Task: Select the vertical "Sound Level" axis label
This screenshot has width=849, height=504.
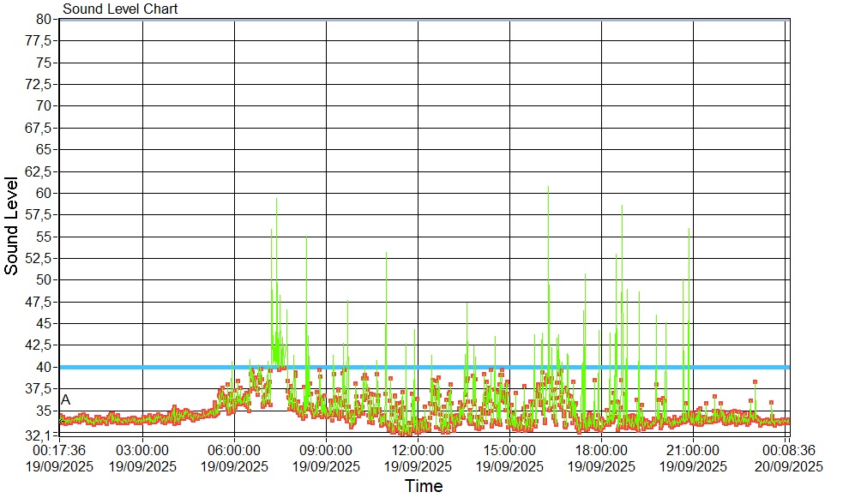Action: click(12, 225)
